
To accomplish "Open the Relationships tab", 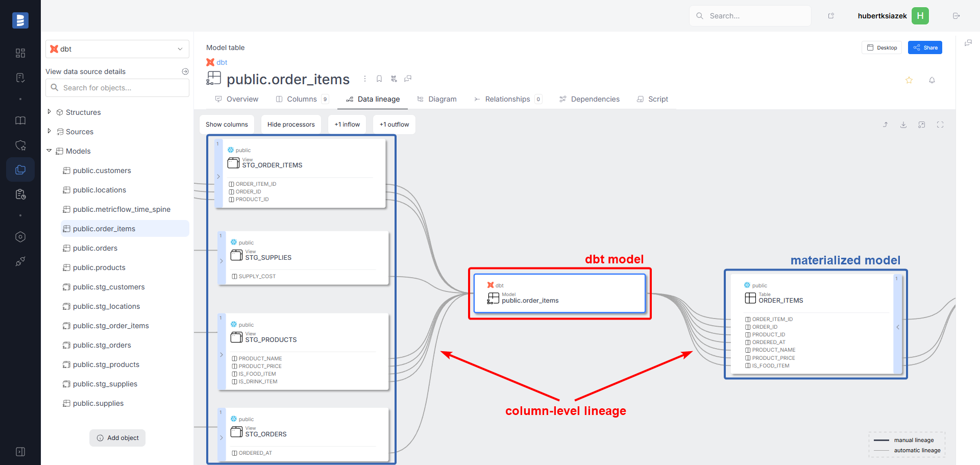I will click(508, 99).
